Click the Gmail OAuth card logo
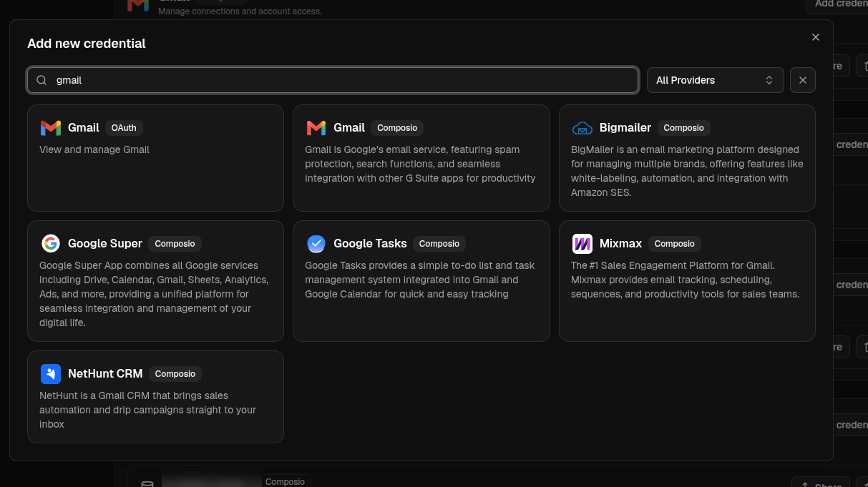Viewport: 868px width, 487px height. [51, 128]
